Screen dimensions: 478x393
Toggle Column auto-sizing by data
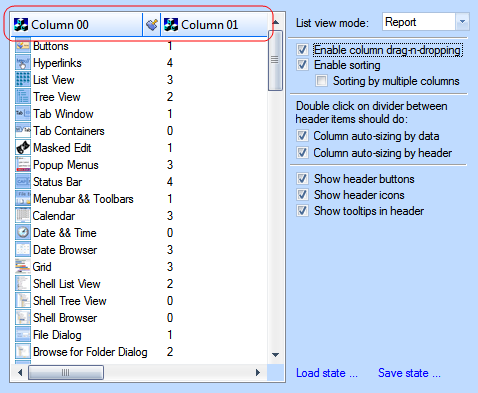pyautogui.click(x=302, y=136)
